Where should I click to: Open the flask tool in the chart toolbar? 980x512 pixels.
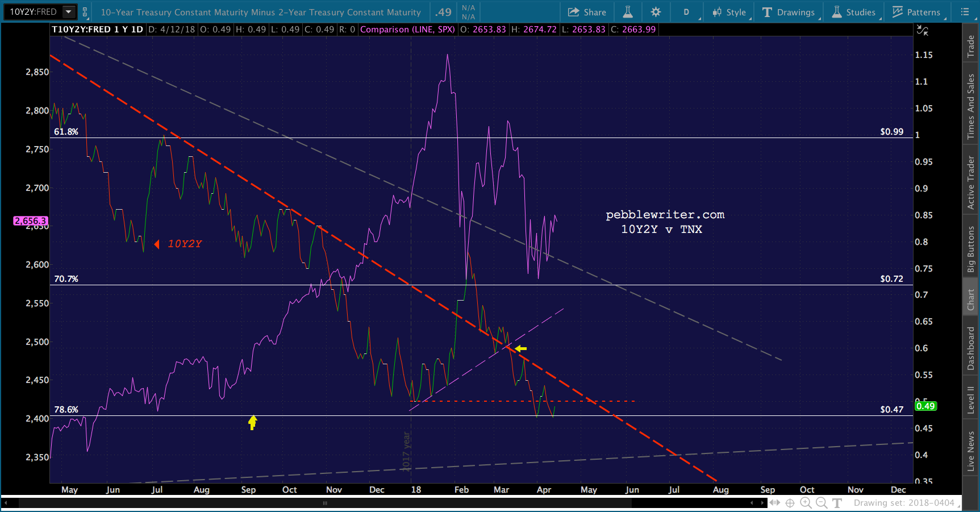(628, 12)
